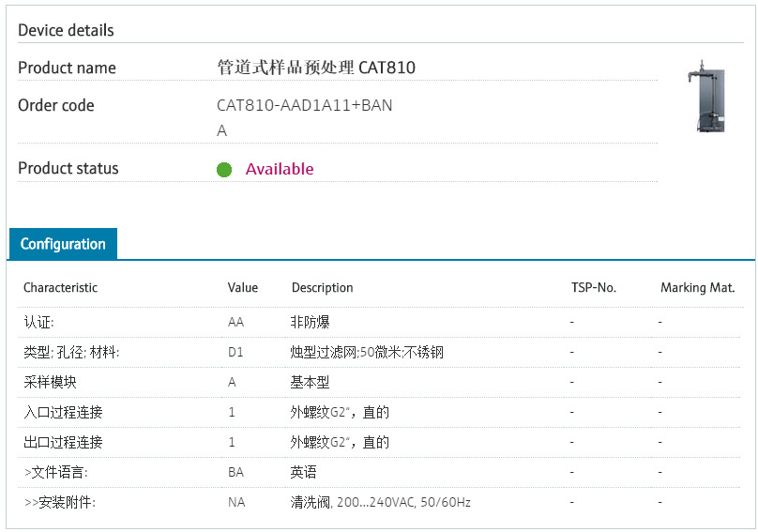This screenshot has width=758, height=532.
Task: Click the Description column header
Action: click(x=322, y=288)
